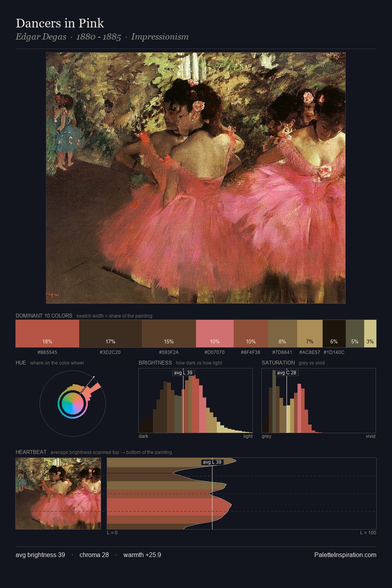Click the small painting thumbnail beside the heartbeat chart
The height and width of the screenshot is (588, 392).
58,494
